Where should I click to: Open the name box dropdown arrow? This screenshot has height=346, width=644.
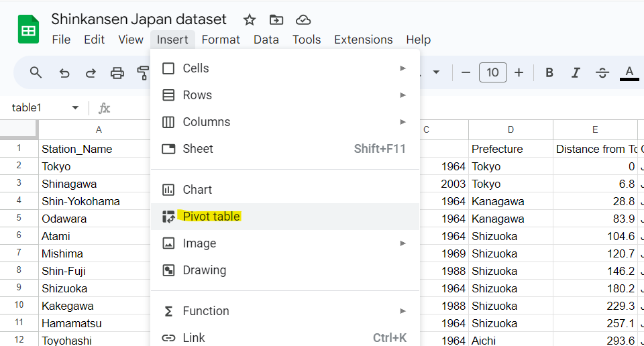75,108
